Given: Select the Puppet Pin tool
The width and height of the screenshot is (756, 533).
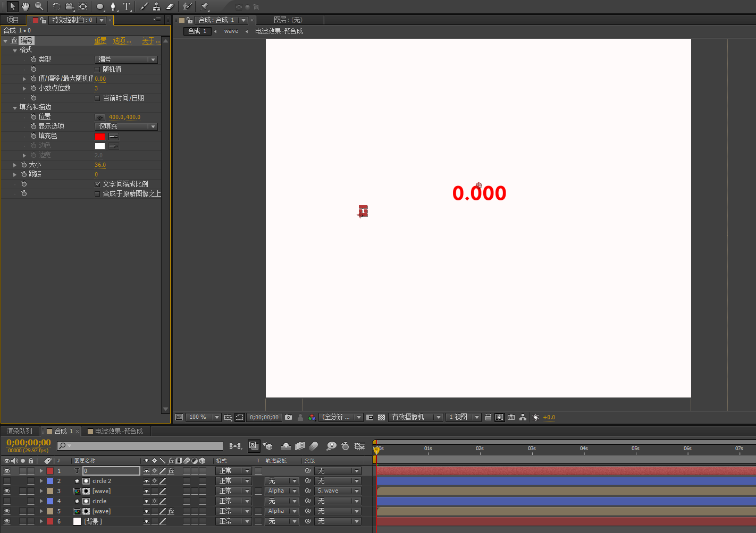Looking at the screenshot, I should pyautogui.click(x=204, y=6).
